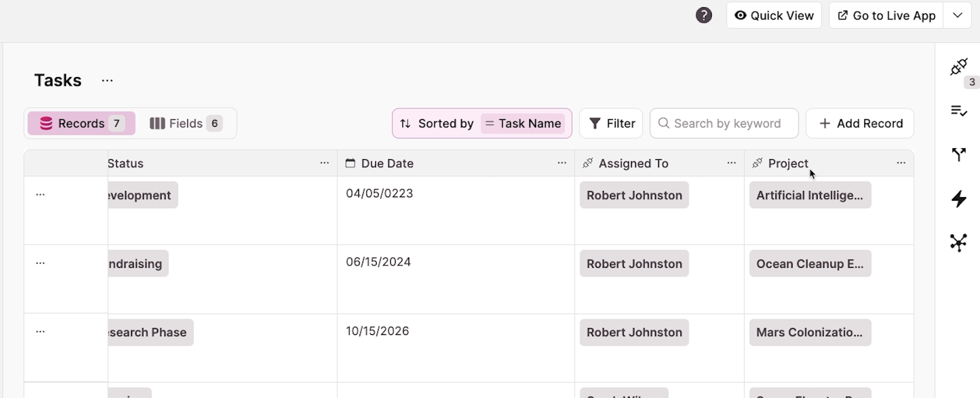Screen dimensions: 980x398
Task: Click Robert Johnston in the Ocean Cleanup row
Action: pyautogui.click(x=634, y=264)
